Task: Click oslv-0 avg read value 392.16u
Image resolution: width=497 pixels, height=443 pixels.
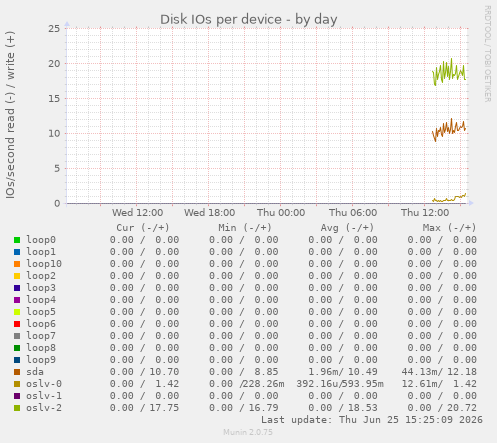Action: point(317,384)
